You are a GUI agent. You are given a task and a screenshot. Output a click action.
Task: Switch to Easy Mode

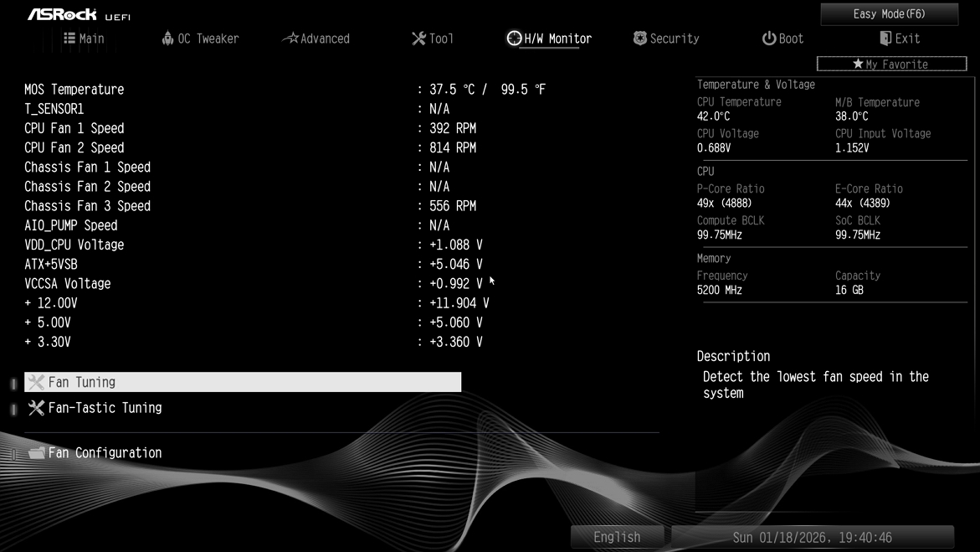click(x=888, y=13)
